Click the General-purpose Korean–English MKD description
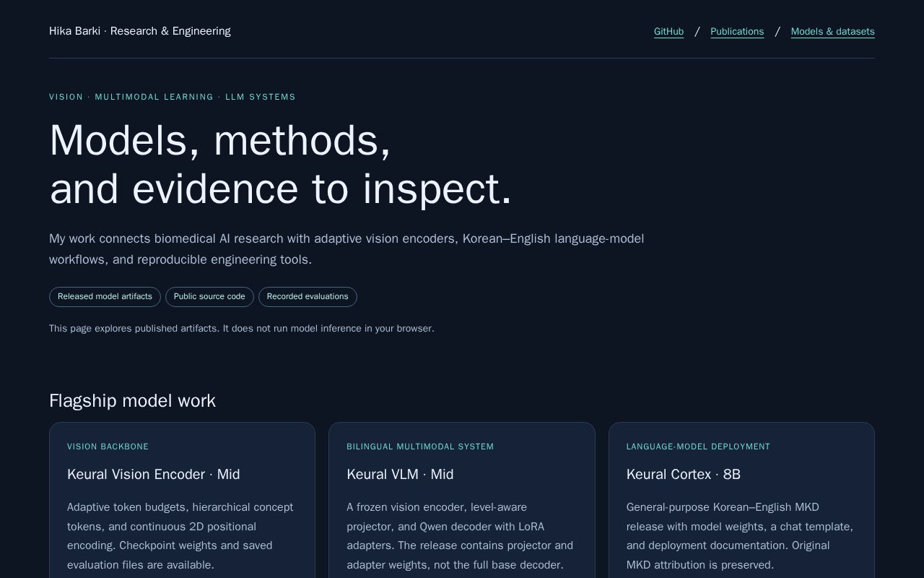 click(x=740, y=536)
